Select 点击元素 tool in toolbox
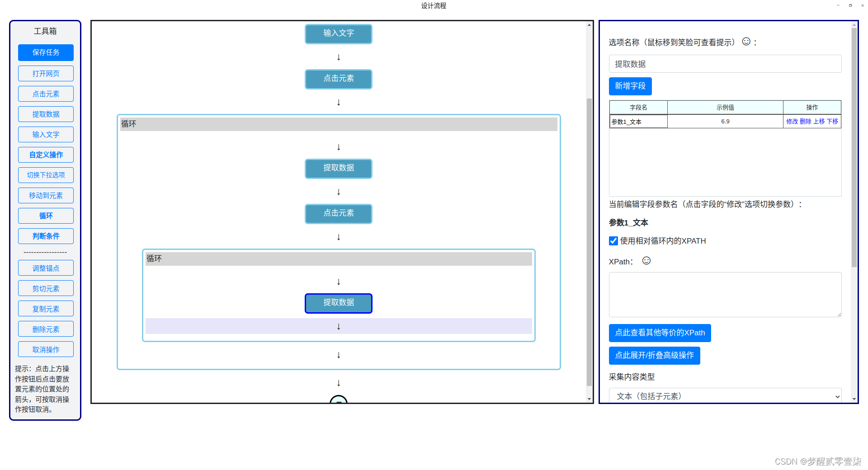This screenshot has width=868, height=470. coord(46,94)
